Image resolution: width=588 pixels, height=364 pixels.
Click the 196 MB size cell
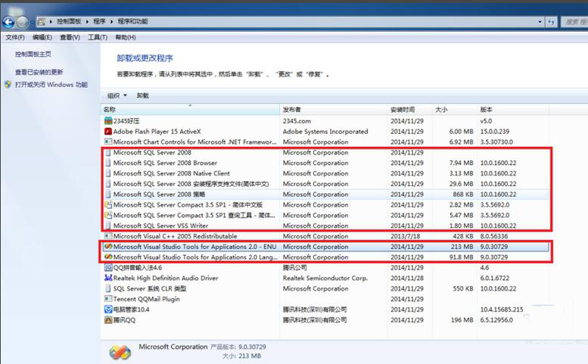pyautogui.click(x=462, y=320)
